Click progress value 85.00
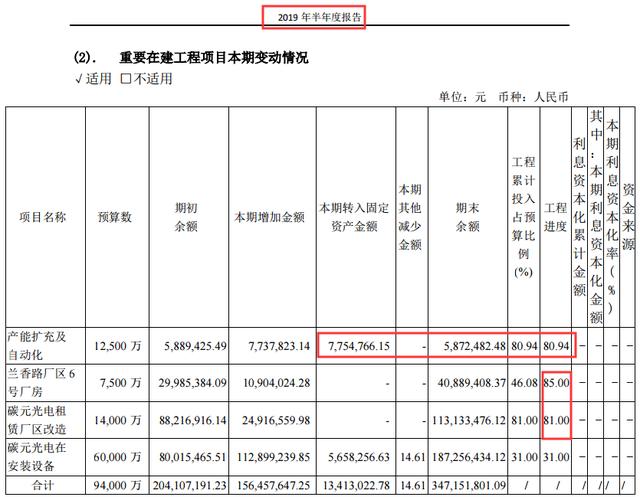 pos(556,383)
